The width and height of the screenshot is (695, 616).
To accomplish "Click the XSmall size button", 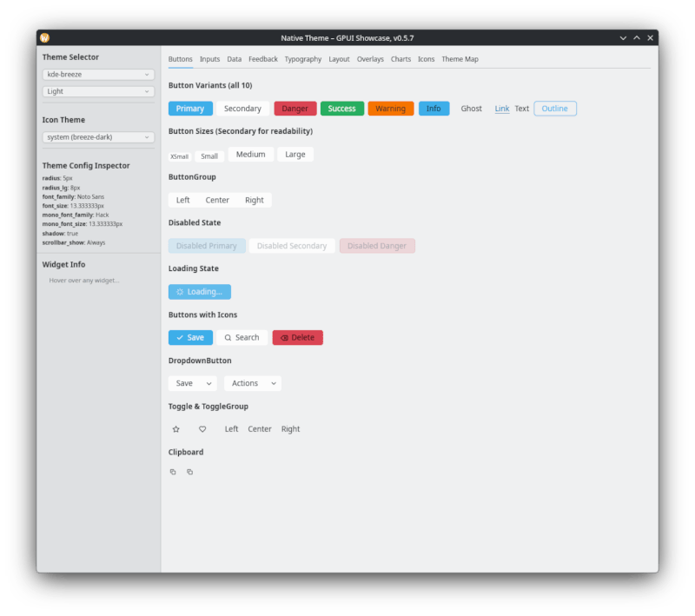I will tap(180, 156).
